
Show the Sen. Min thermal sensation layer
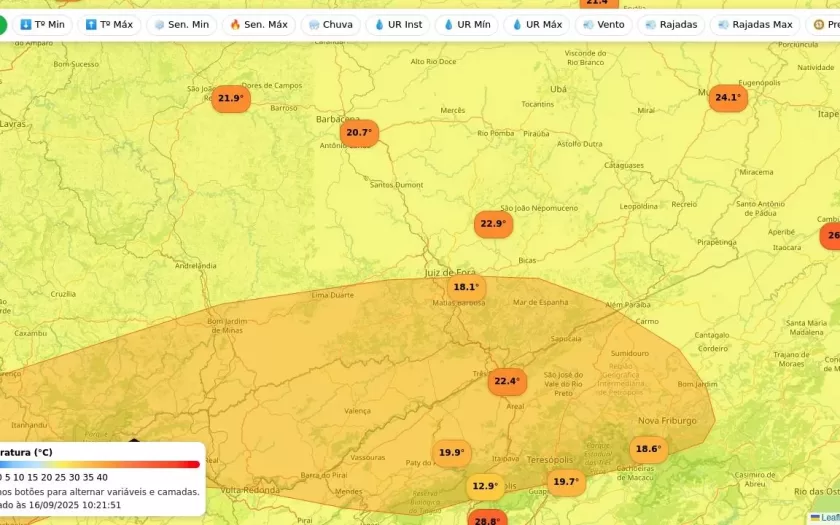coord(181,24)
